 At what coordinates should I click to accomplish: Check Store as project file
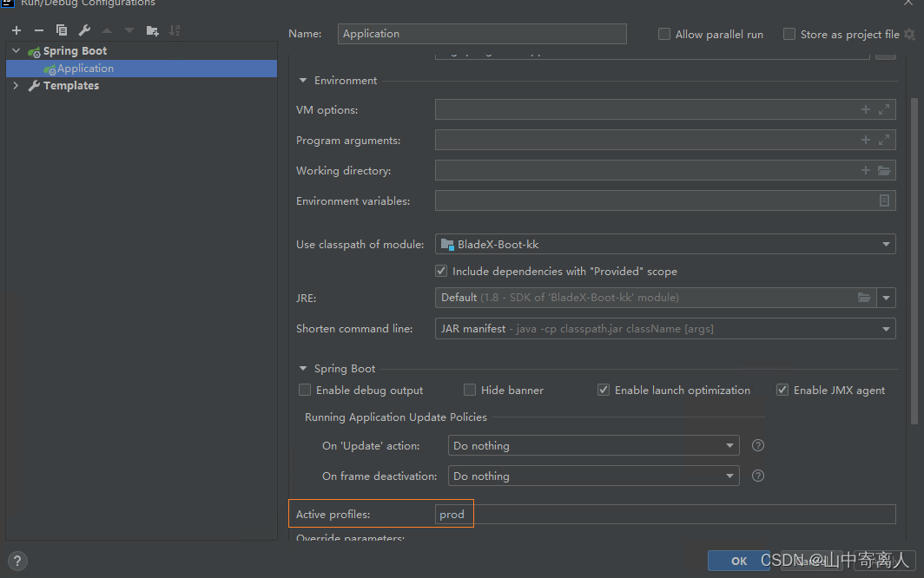pos(789,34)
